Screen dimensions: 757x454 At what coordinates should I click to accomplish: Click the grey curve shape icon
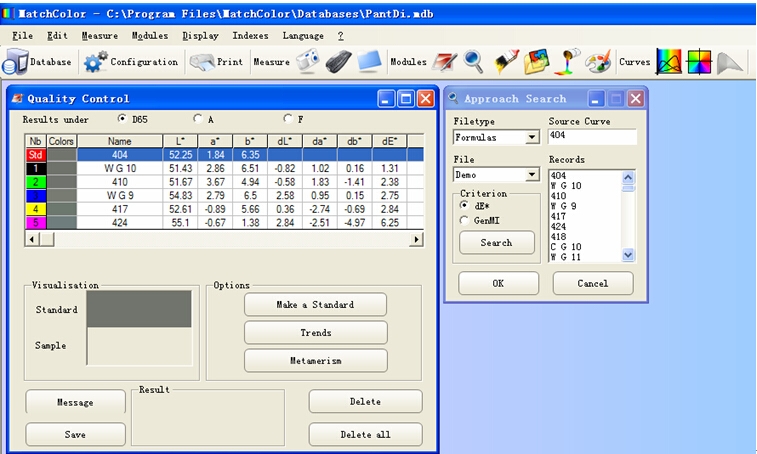(729, 63)
